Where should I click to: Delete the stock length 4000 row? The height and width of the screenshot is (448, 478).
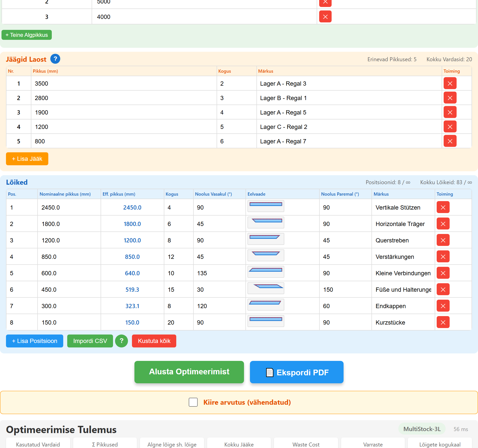point(325,17)
